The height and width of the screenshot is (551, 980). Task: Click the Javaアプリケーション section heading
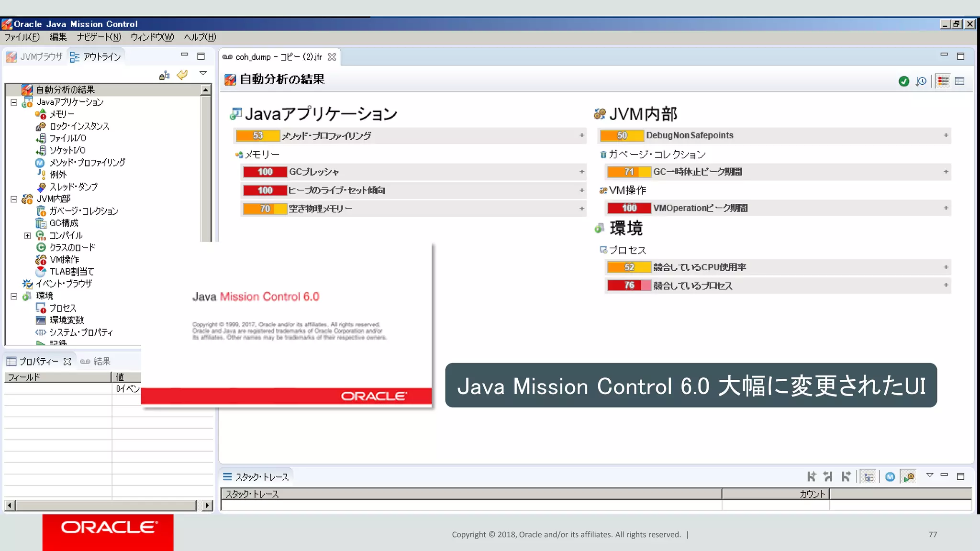[321, 114]
